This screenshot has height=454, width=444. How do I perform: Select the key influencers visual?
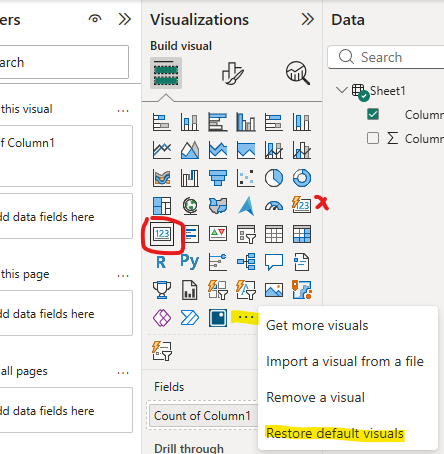point(218,262)
